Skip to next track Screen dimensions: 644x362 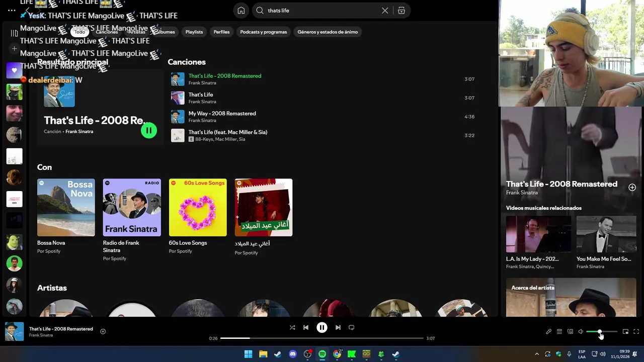pos(338,327)
